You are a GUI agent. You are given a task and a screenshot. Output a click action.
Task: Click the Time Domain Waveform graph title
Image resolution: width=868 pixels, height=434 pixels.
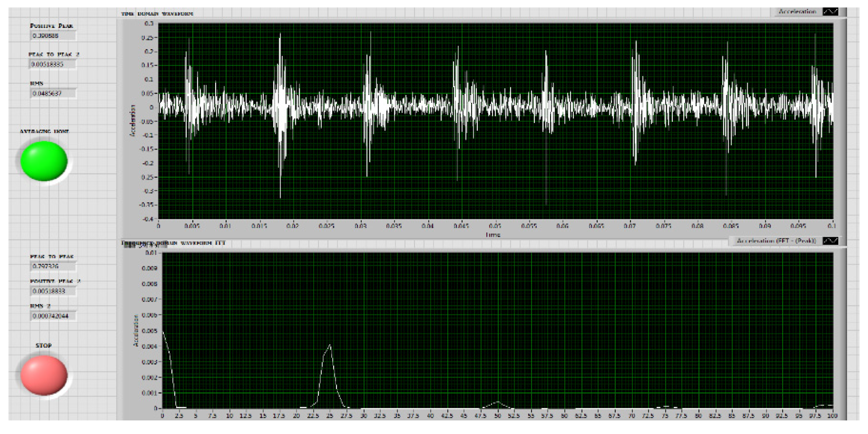[x=157, y=14]
